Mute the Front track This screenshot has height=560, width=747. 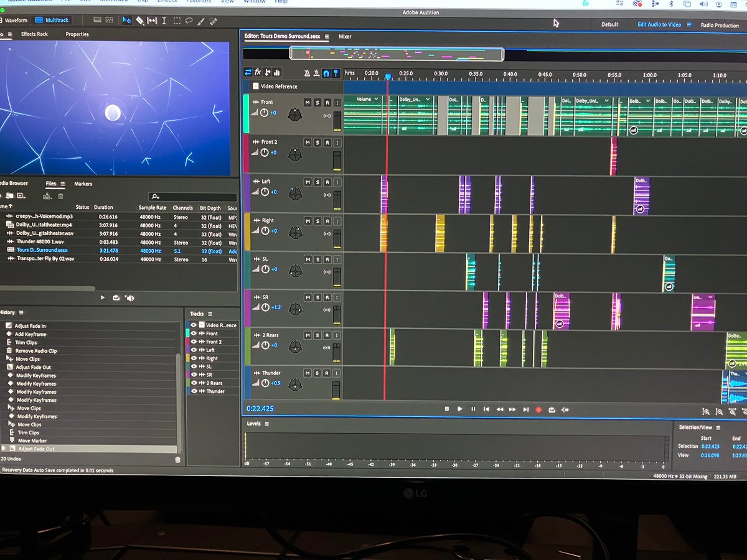tap(307, 102)
